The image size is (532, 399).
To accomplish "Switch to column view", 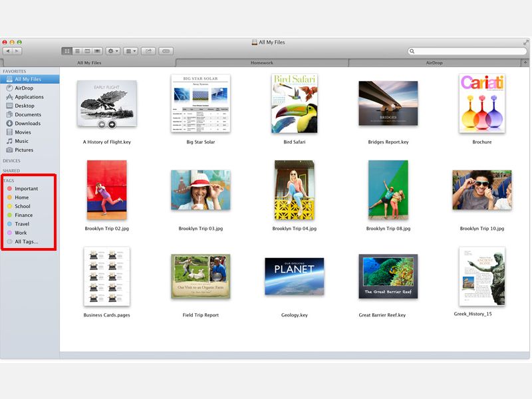I will pos(87,51).
